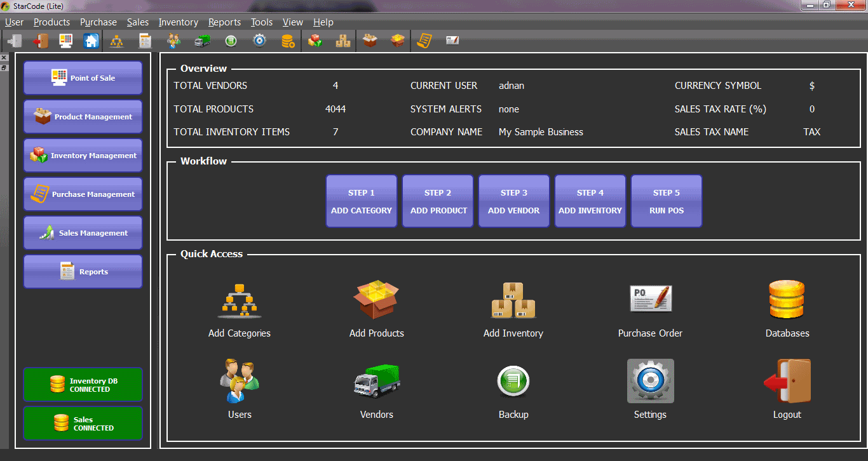Viewport: 868px width, 461px height.
Task: Click the green vendor truck toolbar icon
Action: coord(202,41)
